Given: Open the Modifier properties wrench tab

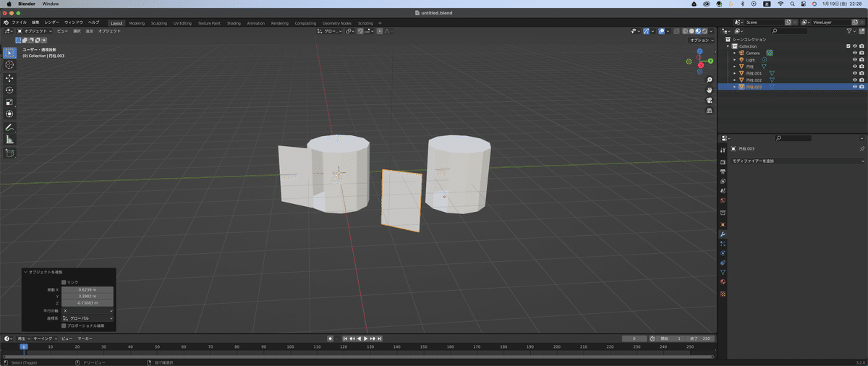Looking at the screenshot, I should click(x=723, y=234).
